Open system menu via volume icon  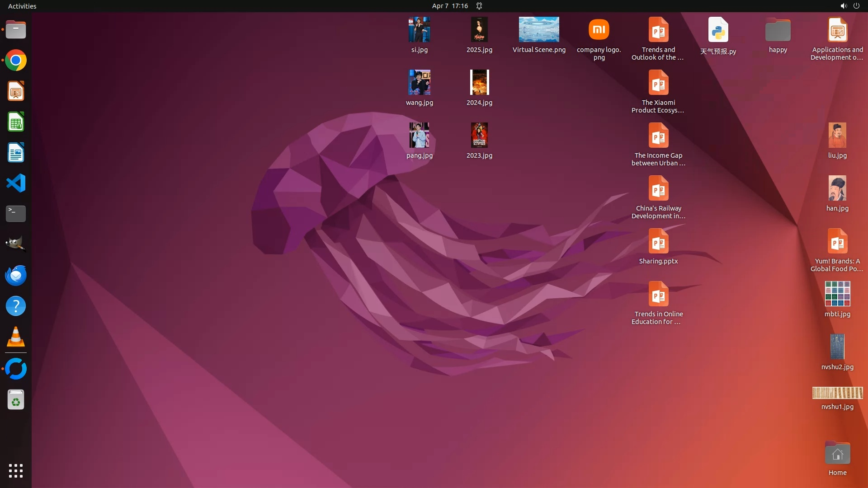(x=843, y=6)
